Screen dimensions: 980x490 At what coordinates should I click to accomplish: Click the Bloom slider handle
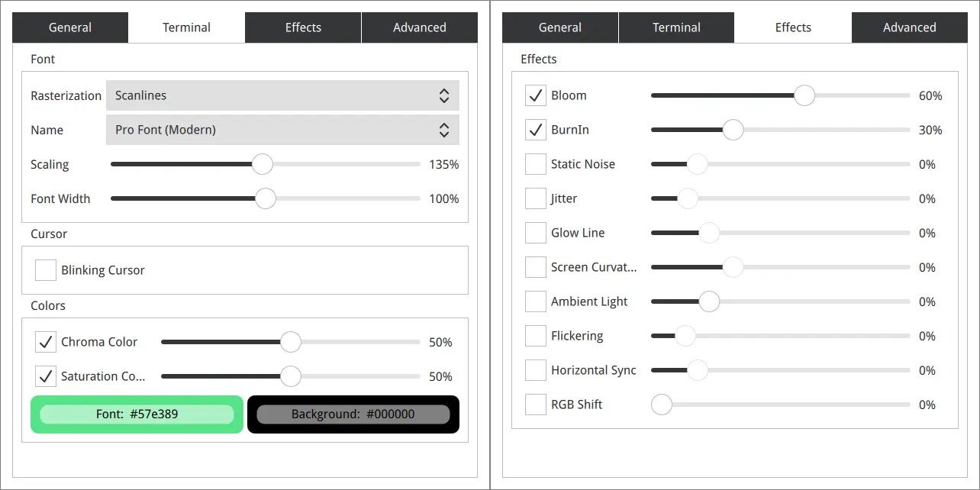tap(804, 95)
